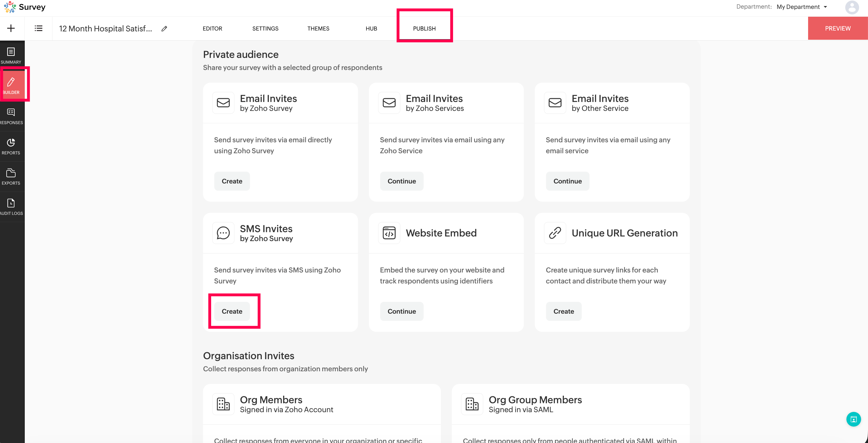Open the Hub tab
The width and height of the screenshot is (868, 443).
[371, 29]
